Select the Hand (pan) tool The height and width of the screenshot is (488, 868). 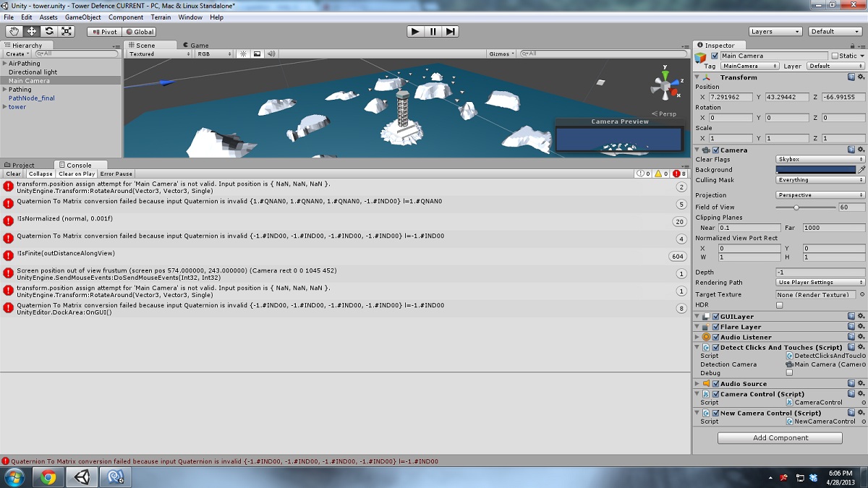click(14, 31)
